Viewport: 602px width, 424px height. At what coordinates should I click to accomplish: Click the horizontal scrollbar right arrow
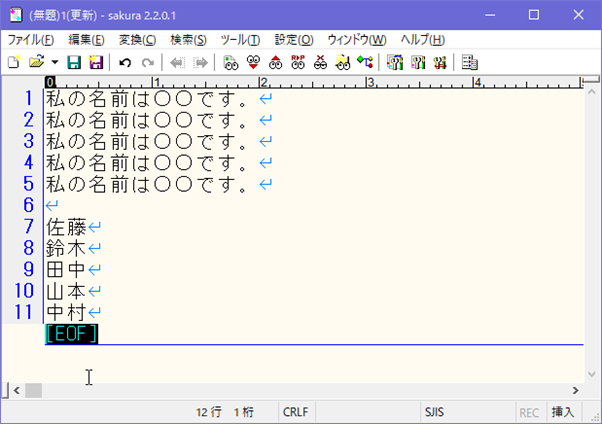575,391
